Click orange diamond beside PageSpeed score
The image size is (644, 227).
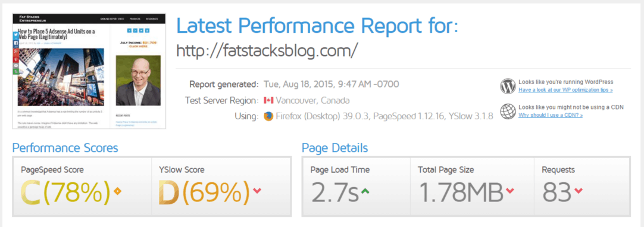click(x=118, y=191)
